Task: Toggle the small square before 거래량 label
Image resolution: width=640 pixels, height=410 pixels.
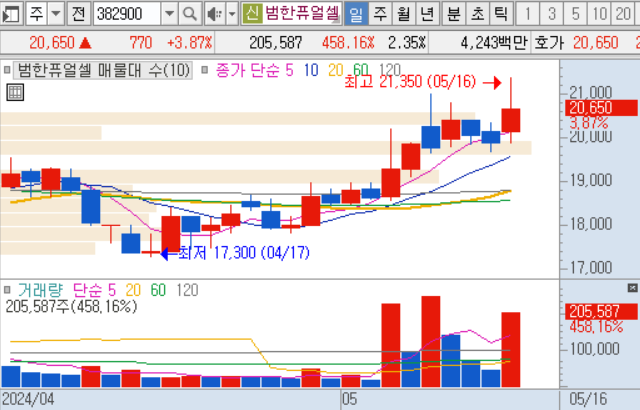Action: click(7, 290)
